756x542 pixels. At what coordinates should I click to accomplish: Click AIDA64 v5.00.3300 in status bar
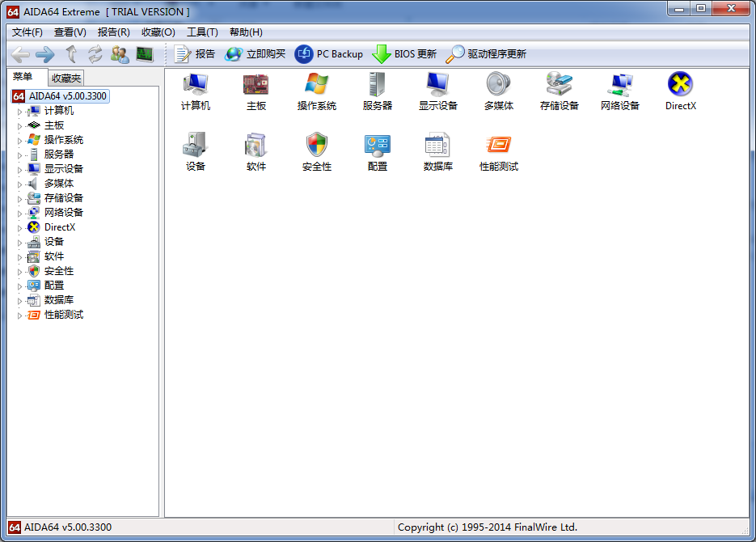(67, 527)
